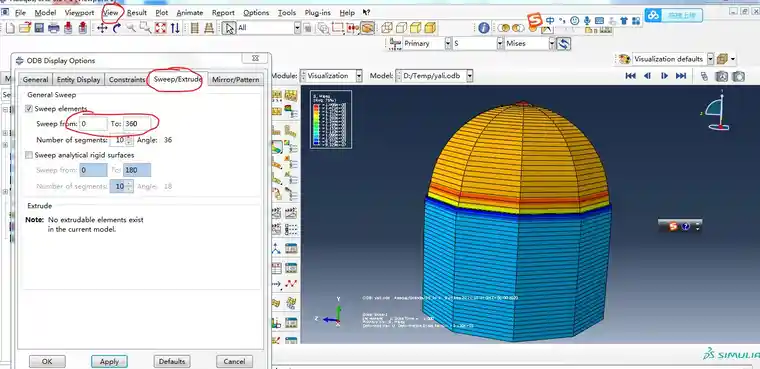Select the Magnify view tool

pos(131,28)
